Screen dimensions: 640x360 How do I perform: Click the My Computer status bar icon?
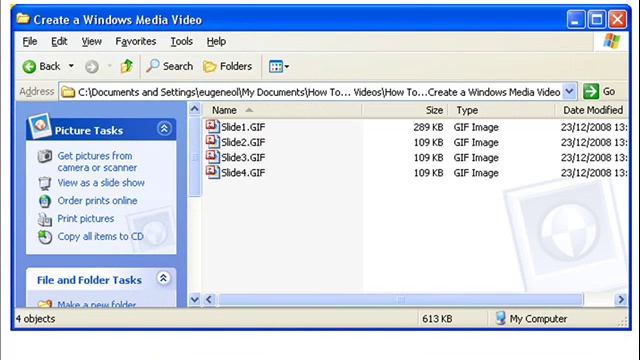(x=500, y=318)
